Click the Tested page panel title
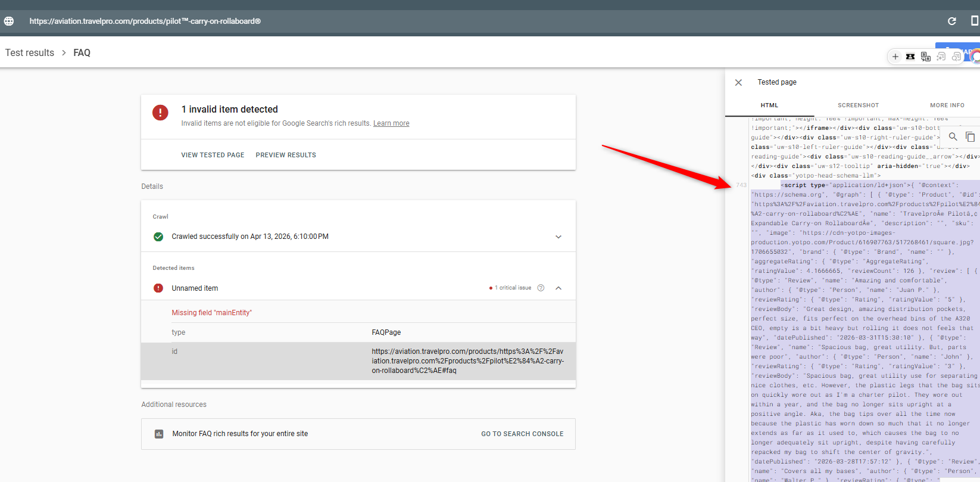This screenshot has width=980, height=482. pos(777,82)
